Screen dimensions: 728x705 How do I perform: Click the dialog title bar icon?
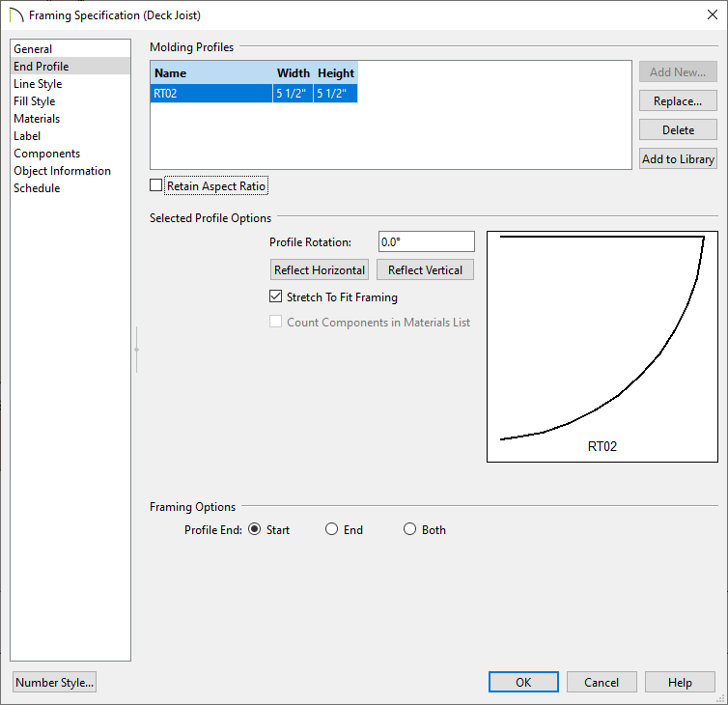pos(15,14)
